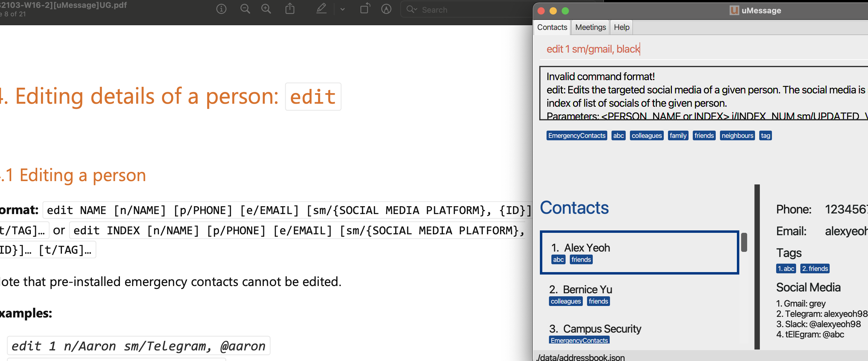868x361 pixels.
Task: Expand the annotation tools panel in PDF viewer
Action: [x=343, y=8]
